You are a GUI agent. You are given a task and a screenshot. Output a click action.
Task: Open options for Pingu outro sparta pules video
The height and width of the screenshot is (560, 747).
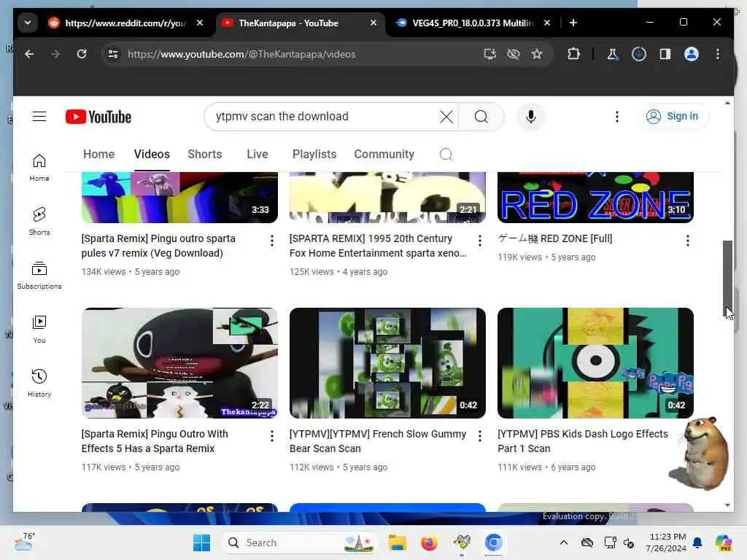(x=271, y=241)
